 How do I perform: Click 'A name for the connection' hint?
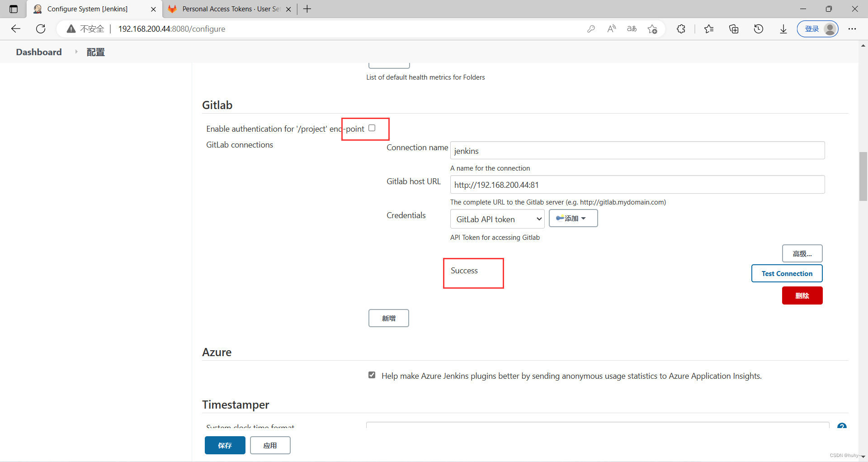[x=490, y=168]
